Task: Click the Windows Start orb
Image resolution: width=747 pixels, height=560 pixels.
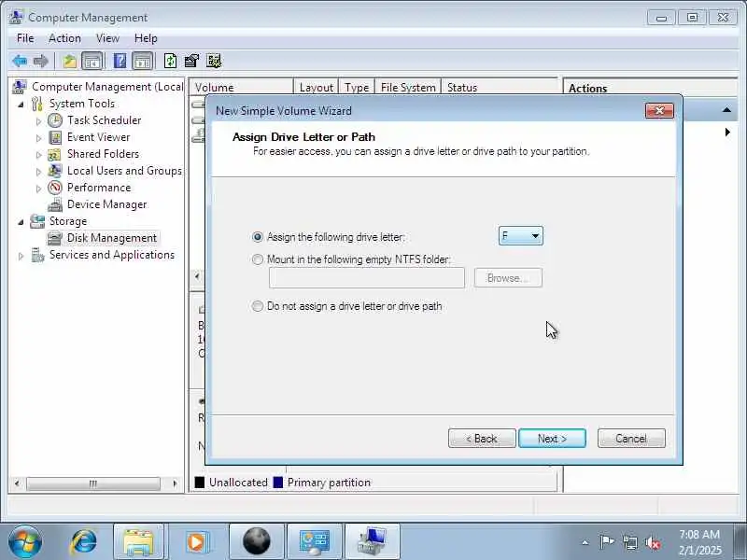Action: click(x=25, y=542)
